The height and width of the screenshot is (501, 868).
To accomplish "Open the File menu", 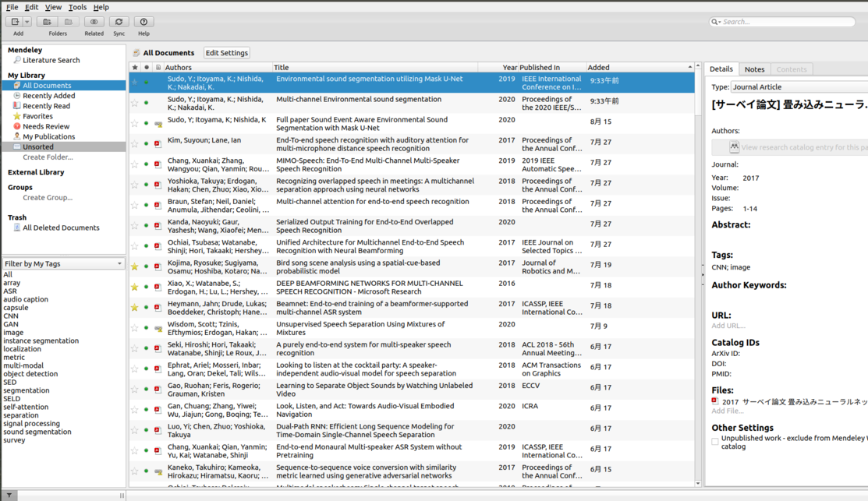I will (12, 7).
